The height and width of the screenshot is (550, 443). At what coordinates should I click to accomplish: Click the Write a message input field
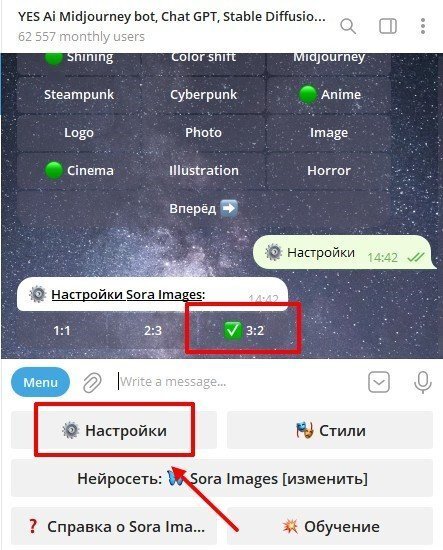tap(239, 382)
